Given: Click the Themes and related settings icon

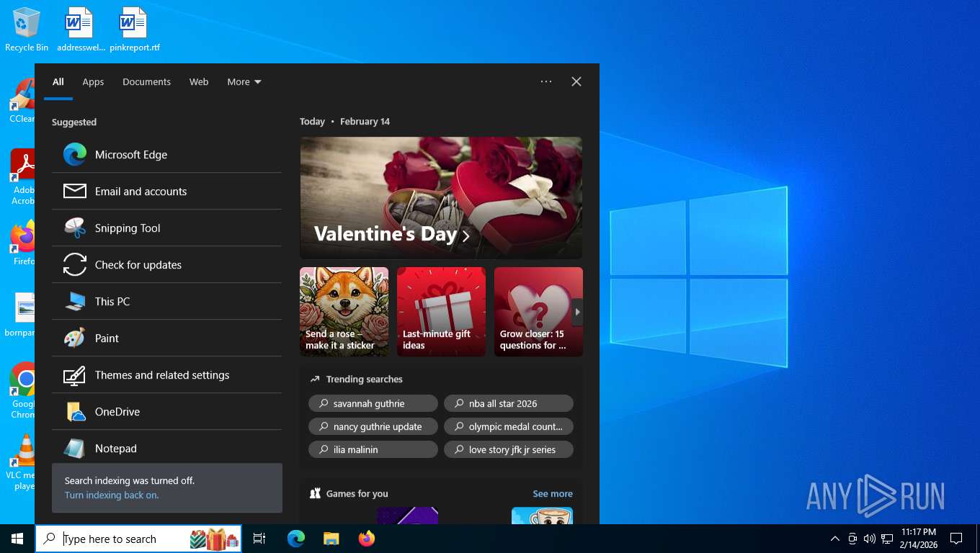Looking at the screenshot, I should pos(75,375).
